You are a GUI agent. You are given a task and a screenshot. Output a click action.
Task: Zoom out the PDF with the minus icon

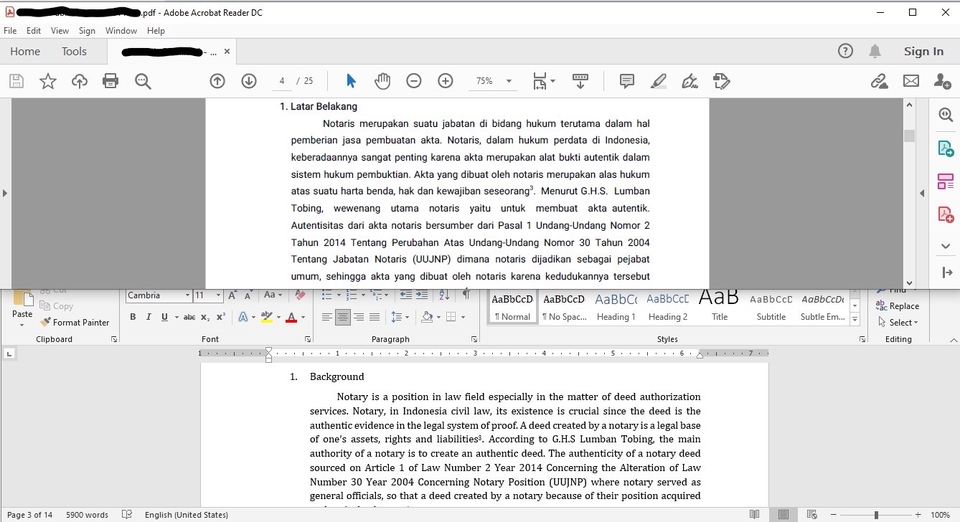click(x=414, y=81)
